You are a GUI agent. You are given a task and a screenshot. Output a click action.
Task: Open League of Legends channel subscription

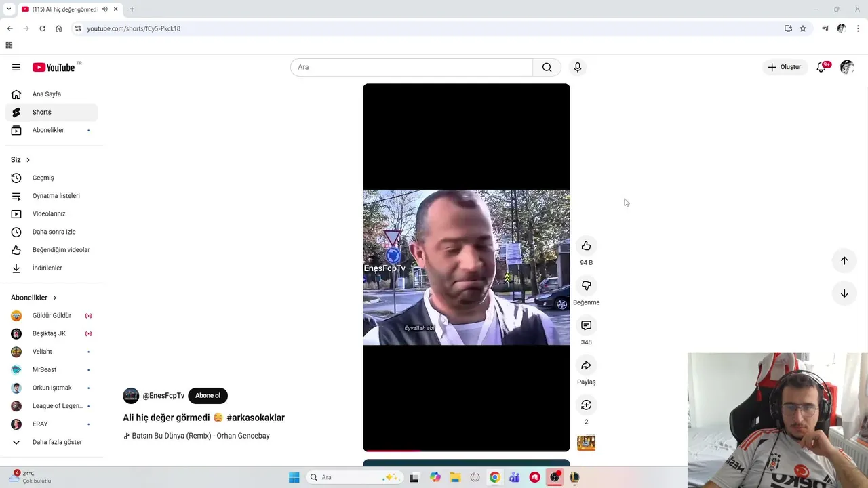tap(52, 406)
